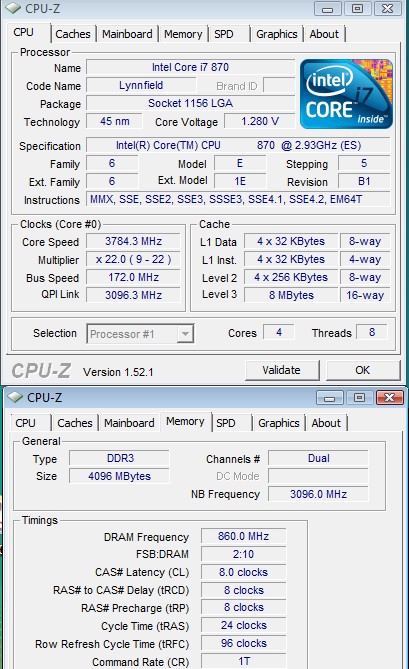
Task: Open About tab in the Memory window
Action: 326,423
